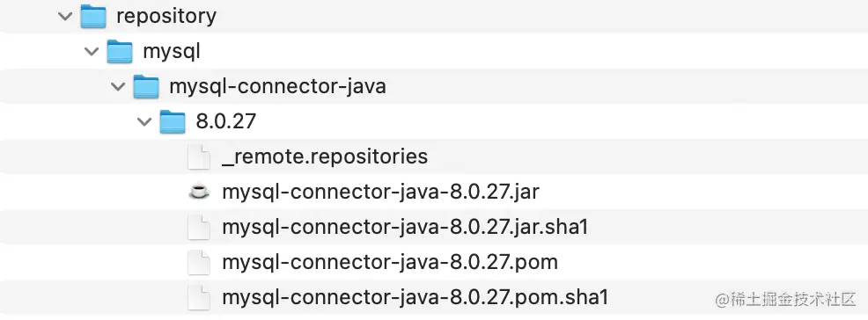
Task: Click the jar.sha1 document icon
Action: point(199,227)
